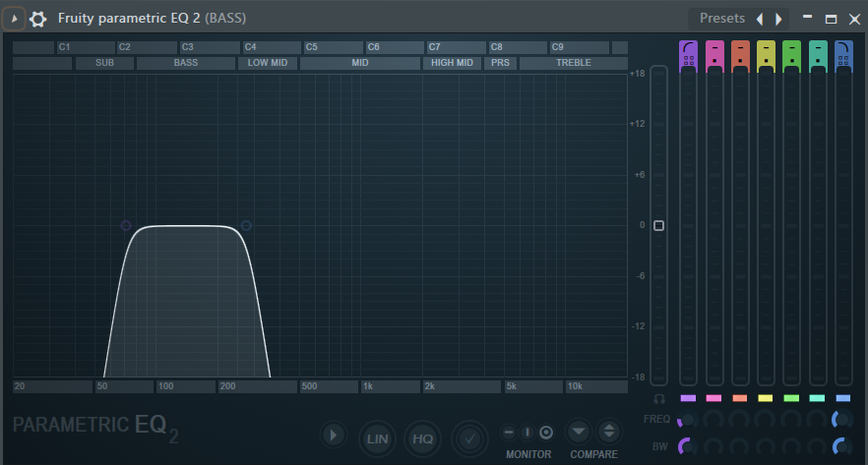This screenshot has height=465, width=868.
Task: Click the main level slider handle at 0
Action: tap(658, 225)
